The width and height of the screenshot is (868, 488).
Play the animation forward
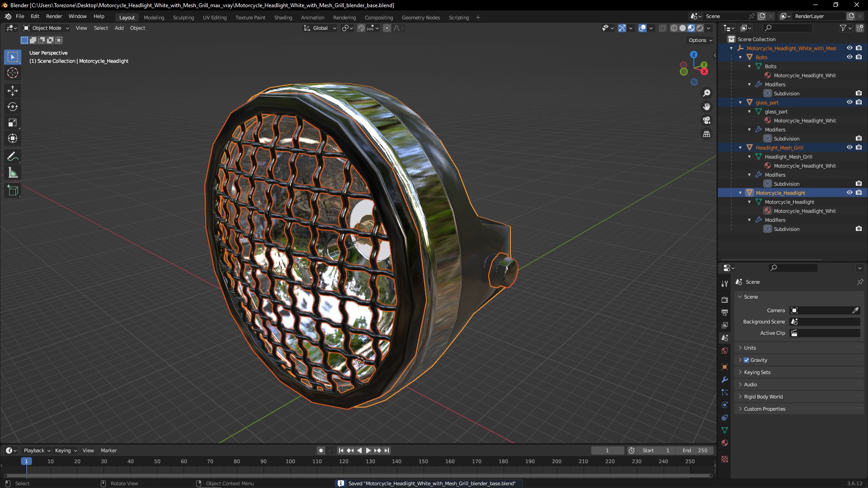[368, 450]
